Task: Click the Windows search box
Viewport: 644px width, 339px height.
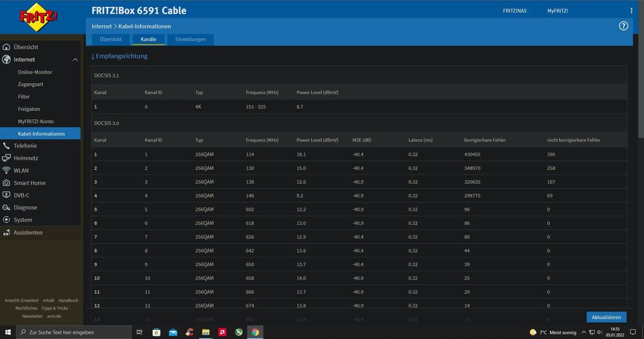Action: [74, 332]
